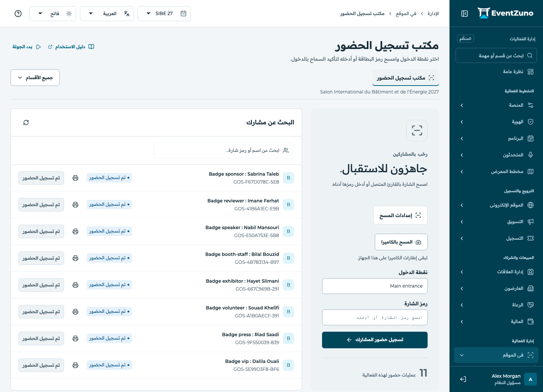
Task: Click the large scan frame icon
Action: [x=417, y=130]
